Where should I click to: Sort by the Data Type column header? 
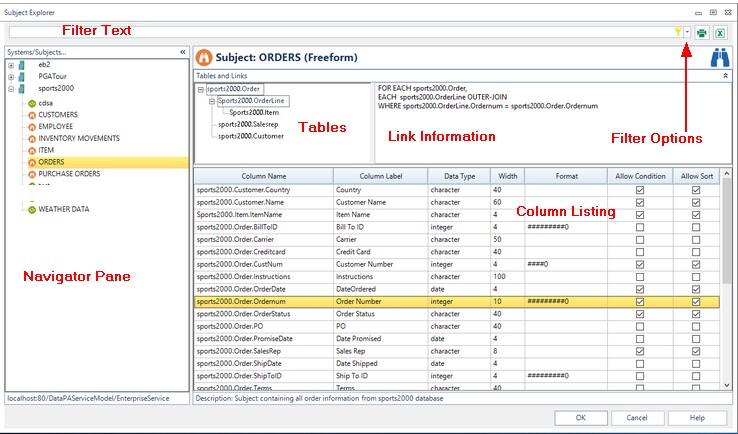coord(460,176)
